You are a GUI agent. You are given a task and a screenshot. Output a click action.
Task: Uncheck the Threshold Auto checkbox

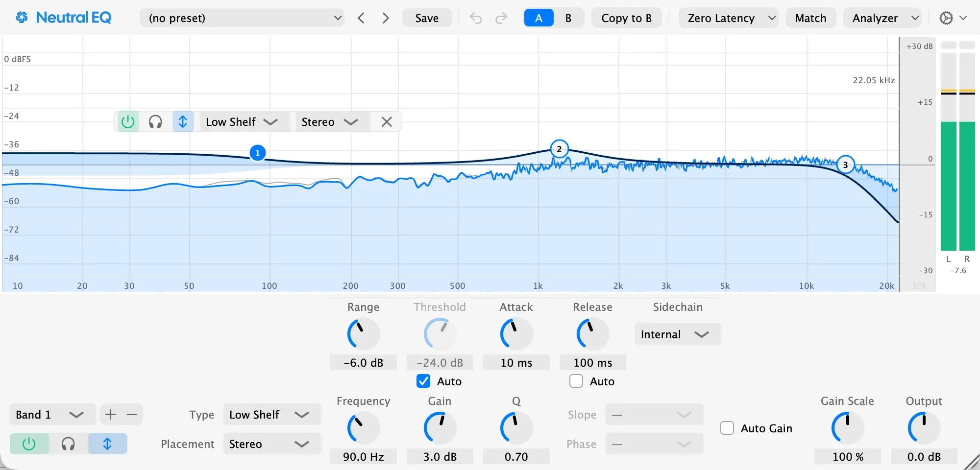point(423,381)
